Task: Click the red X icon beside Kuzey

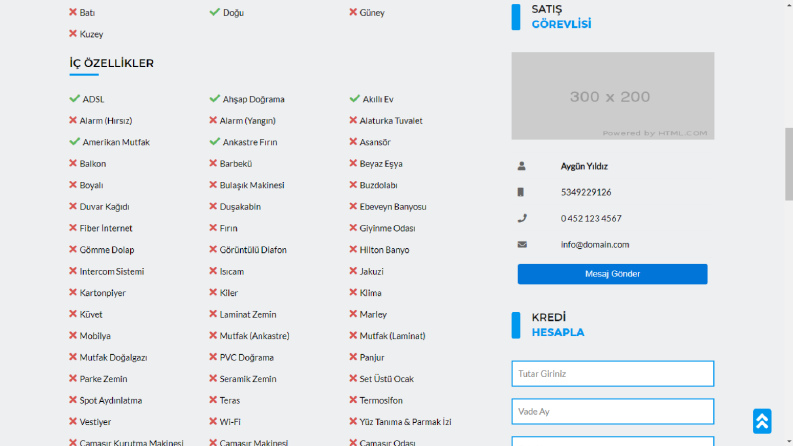Action: tap(73, 33)
